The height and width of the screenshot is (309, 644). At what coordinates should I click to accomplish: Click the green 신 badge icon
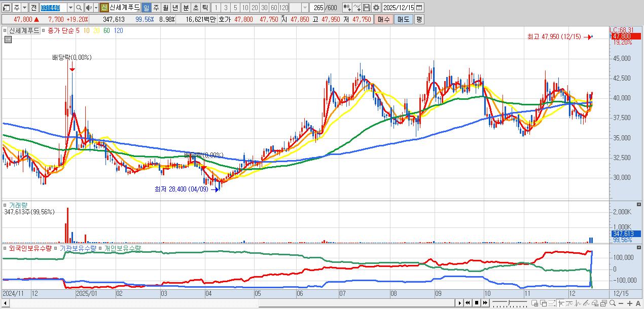pyautogui.click(x=104, y=8)
